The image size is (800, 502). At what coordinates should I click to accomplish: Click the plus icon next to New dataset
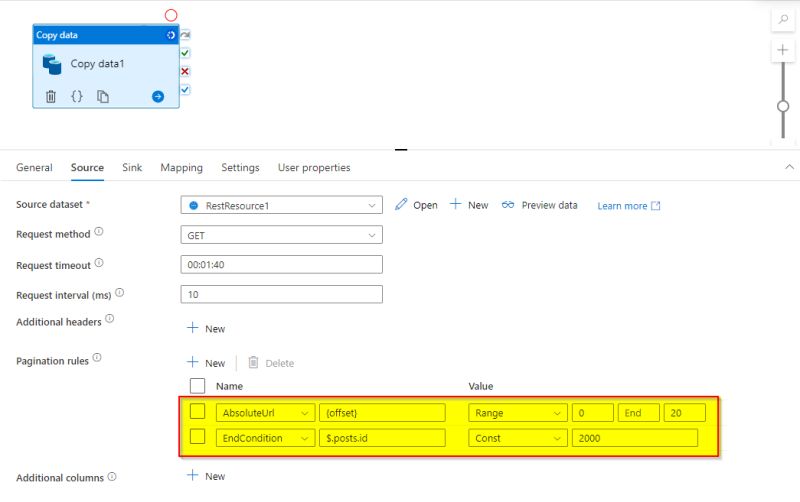tap(455, 205)
